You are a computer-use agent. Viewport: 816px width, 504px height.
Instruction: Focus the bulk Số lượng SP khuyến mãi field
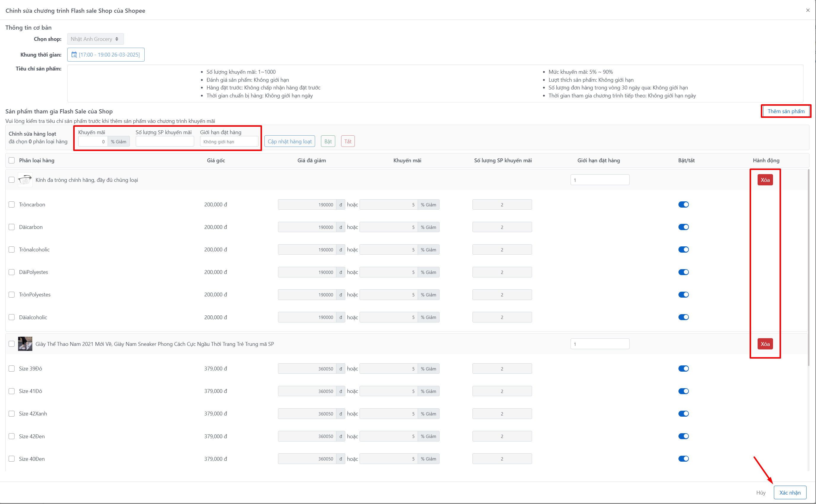tap(165, 142)
